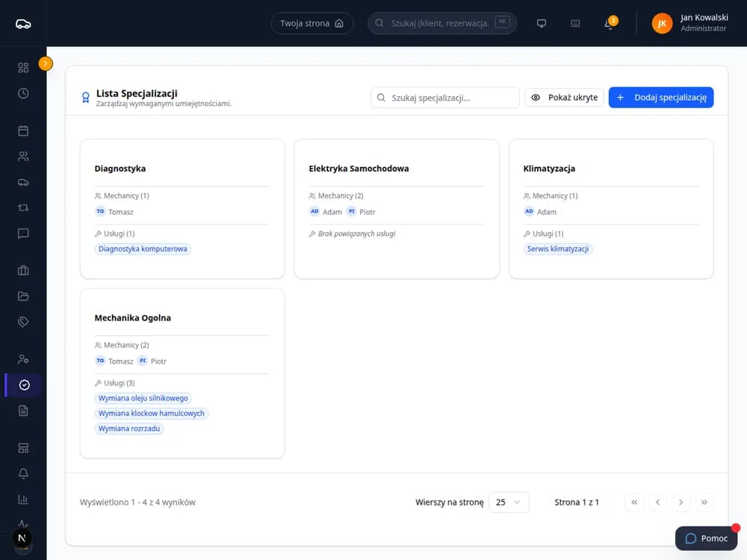Open the Twoja strona home button

point(312,23)
